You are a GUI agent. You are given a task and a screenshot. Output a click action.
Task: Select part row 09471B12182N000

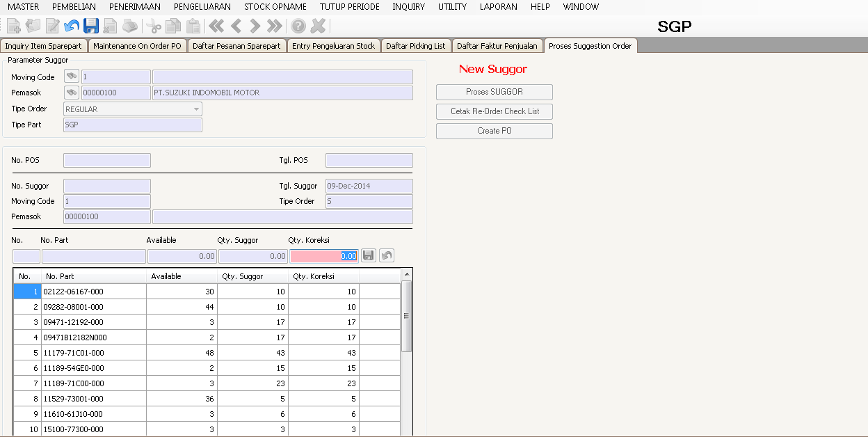point(207,337)
